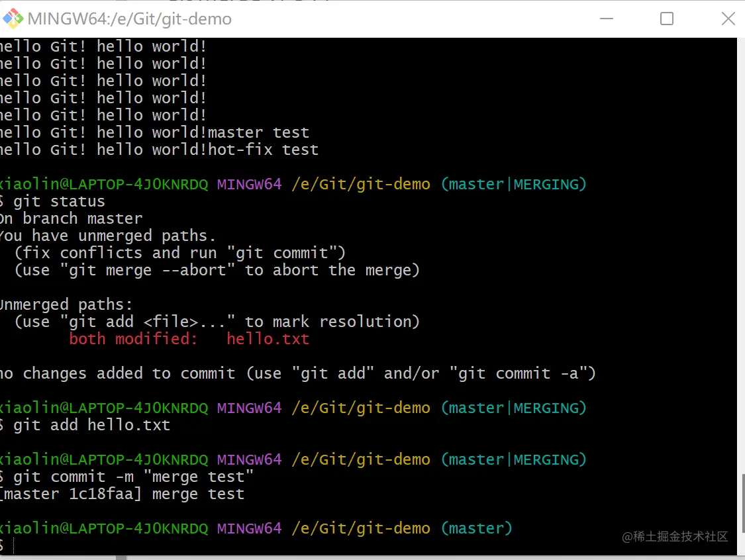
Task: Click the '[master 1c18faa] merge test' output
Action: tap(122, 494)
